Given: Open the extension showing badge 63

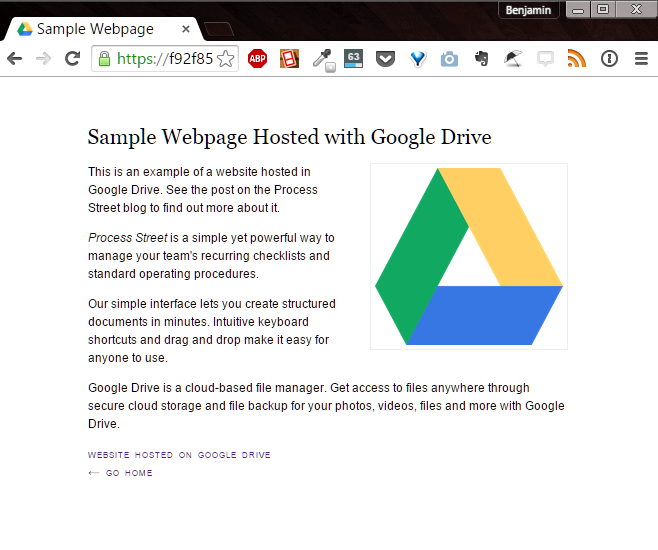Looking at the screenshot, I should click(353, 59).
